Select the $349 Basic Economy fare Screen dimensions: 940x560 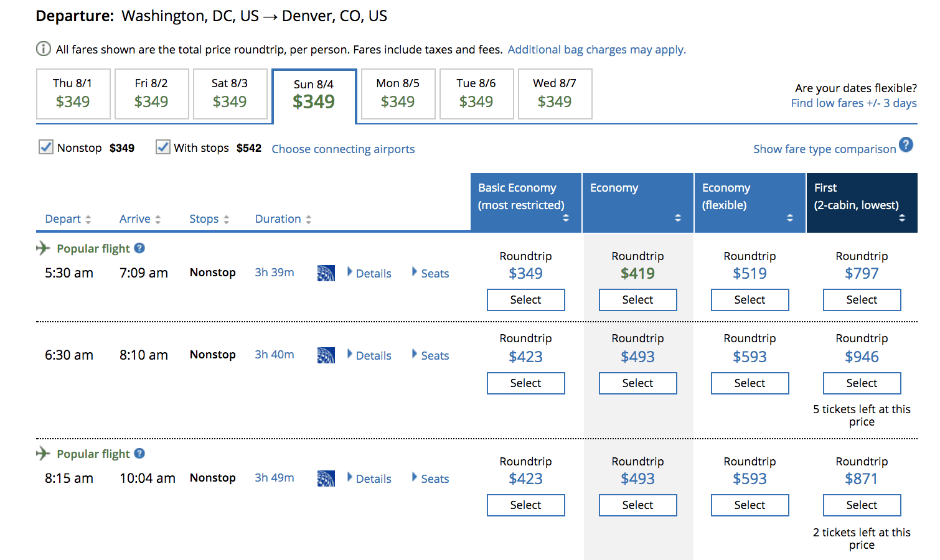coord(525,300)
